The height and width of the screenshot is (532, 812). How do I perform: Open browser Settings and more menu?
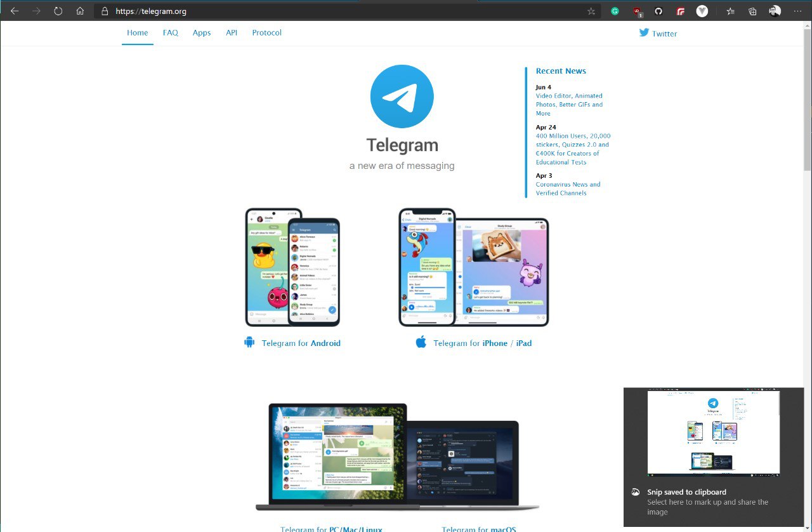pos(797,11)
